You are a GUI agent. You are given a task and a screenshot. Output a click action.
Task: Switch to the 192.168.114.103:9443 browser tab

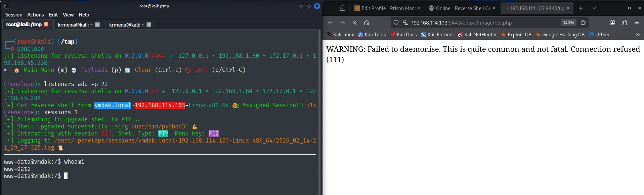pos(537,8)
